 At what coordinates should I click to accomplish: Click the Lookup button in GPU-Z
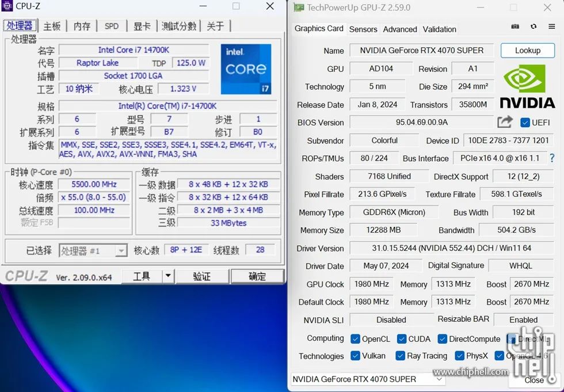(528, 50)
